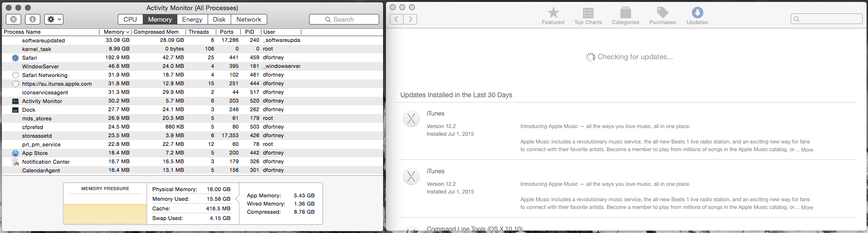The width and height of the screenshot is (868, 233).
Task: Expand More on second iTunes description
Action: (x=807, y=207)
